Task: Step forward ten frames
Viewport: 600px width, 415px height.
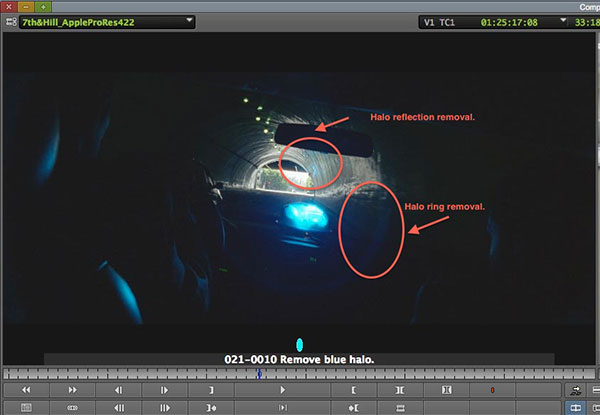Action: click(165, 408)
